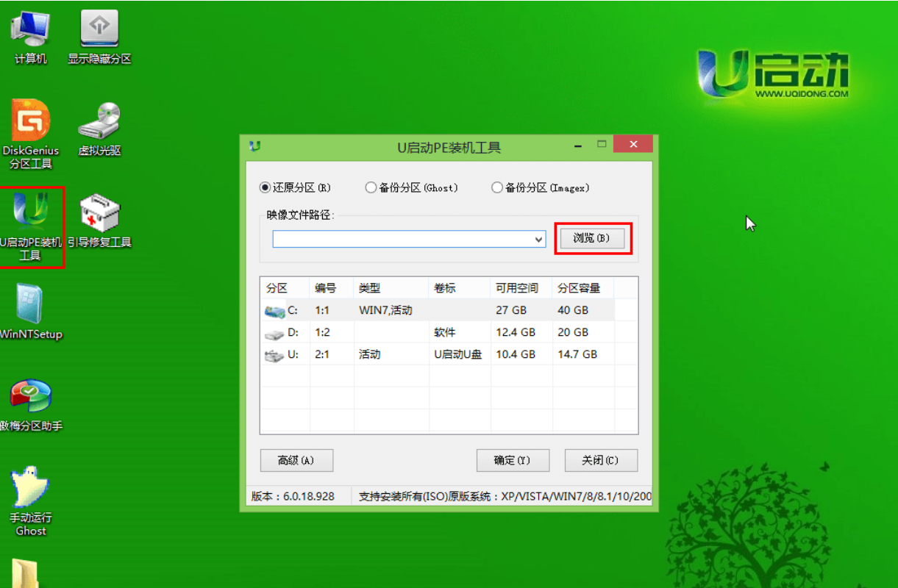The width and height of the screenshot is (898, 588).
Task: Launch WinNTSetup desktop icon
Action: [x=30, y=305]
